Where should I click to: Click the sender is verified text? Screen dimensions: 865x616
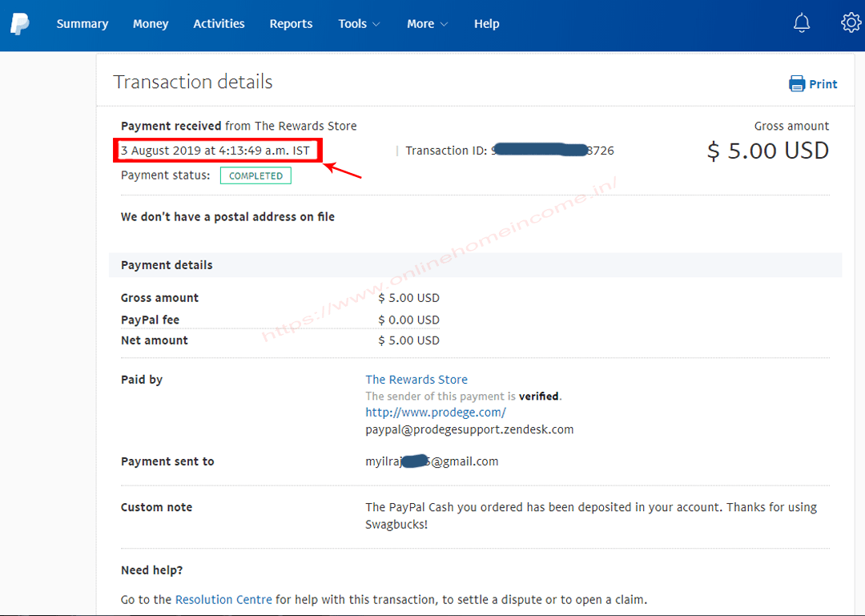[x=464, y=396]
